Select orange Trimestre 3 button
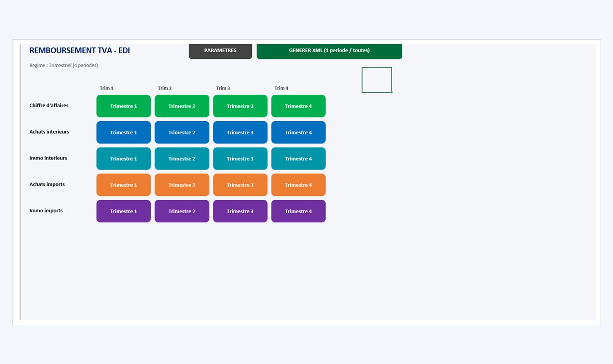This screenshot has height=364, width=613. (240, 185)
